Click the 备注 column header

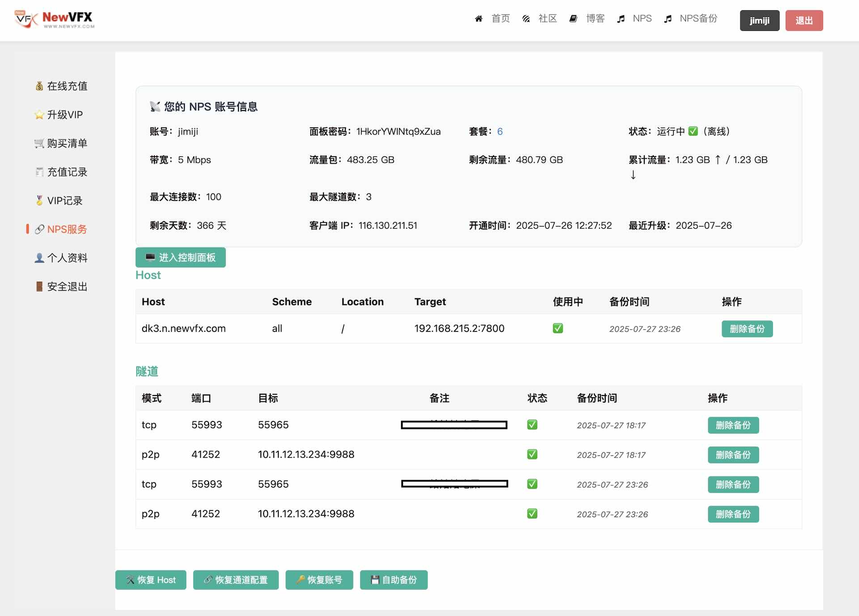click(439, 398)
